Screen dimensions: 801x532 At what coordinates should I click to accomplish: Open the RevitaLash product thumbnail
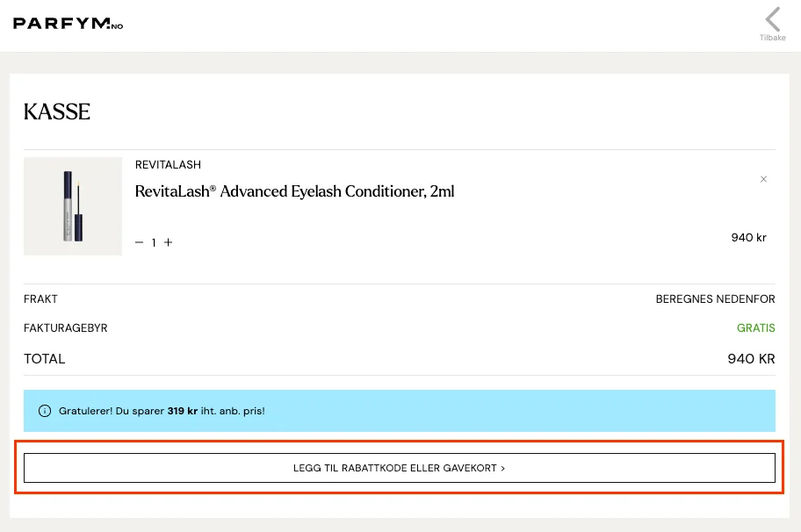pyautogui.click(x=73, y=206)
